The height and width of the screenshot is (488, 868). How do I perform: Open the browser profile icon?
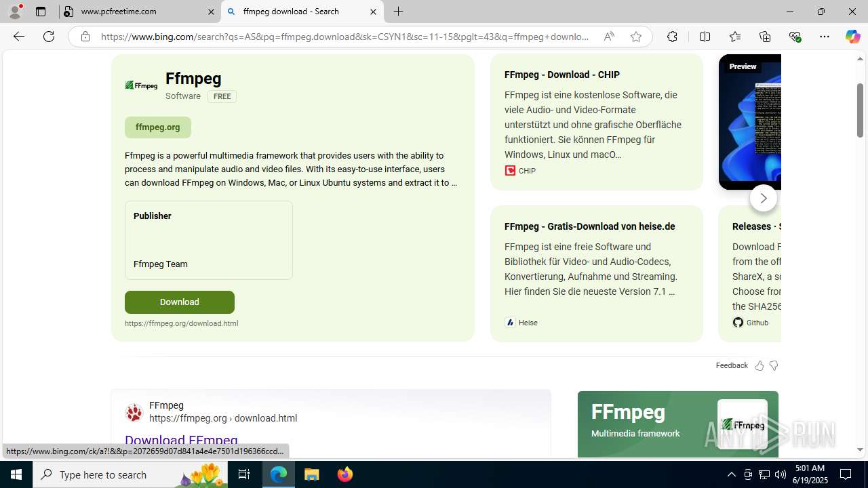coord(15,12)
